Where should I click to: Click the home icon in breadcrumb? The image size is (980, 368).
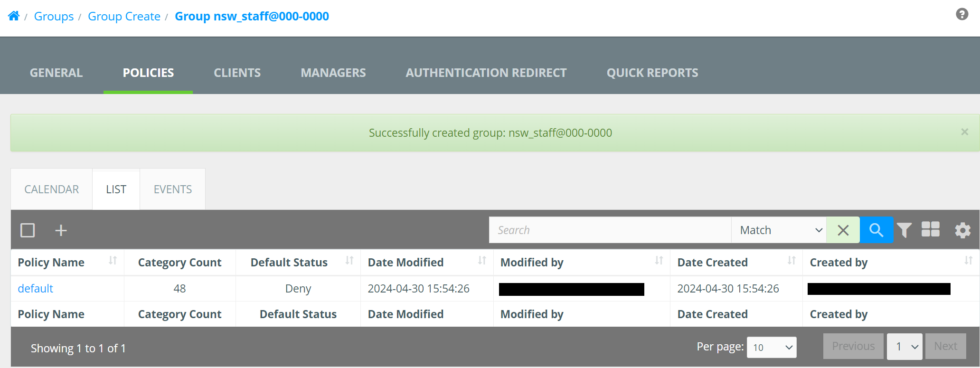coord(14,16)
